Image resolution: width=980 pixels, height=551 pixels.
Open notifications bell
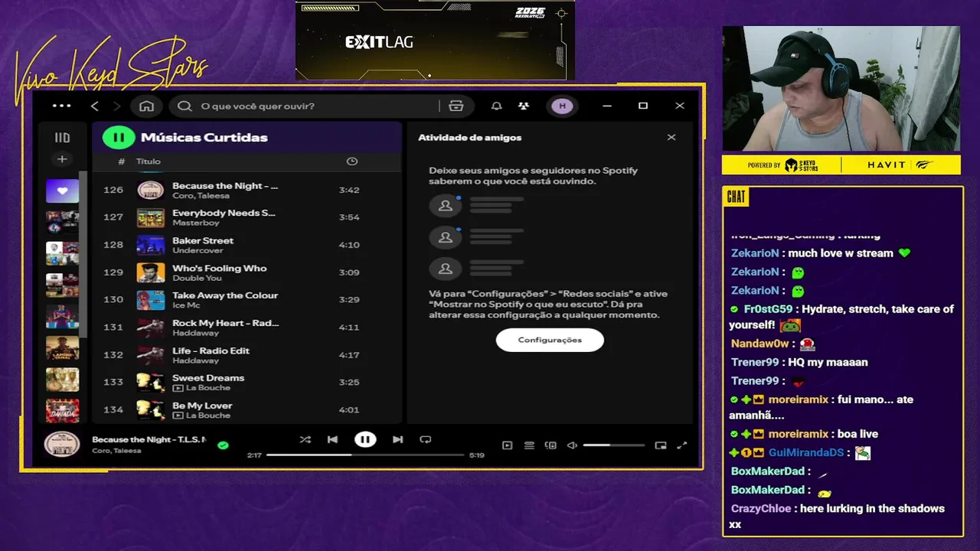tap(497, 106)
